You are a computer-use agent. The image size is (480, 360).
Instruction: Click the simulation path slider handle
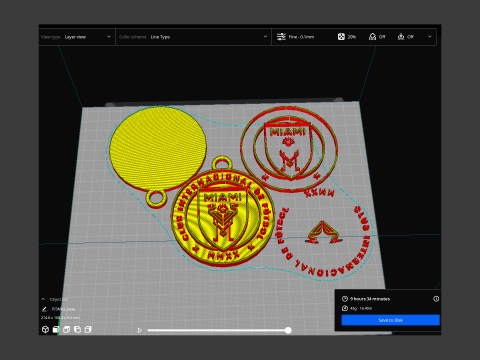click(x=288, y=330)
